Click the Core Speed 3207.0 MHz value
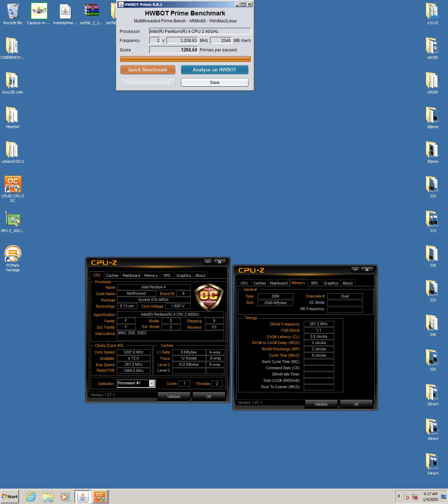Viewport: 448px width, 504px height. coord(134,352)
